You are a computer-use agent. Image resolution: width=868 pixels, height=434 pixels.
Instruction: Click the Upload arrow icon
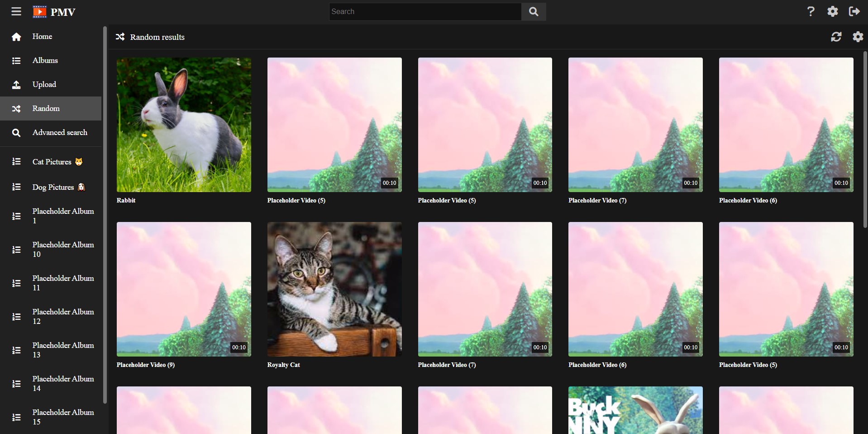pyautogui.click(x=16, y=85)
